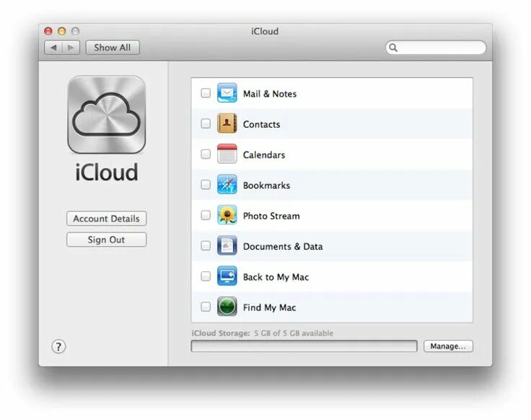Screen dimensions: 531x420
Task: Toggle the Back to My Mac checkbox
Action: [x=206, y=276]
